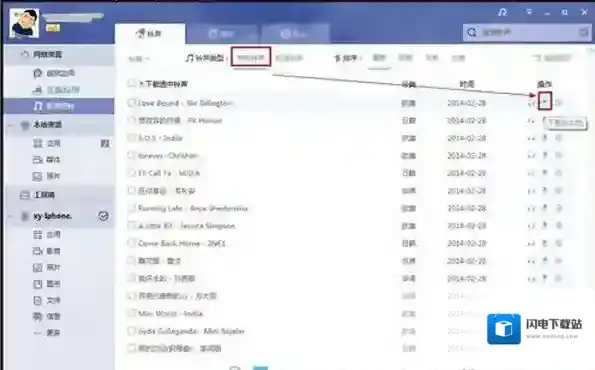Select the Come Back Home - 2NE1 title

tap(182, 243)
